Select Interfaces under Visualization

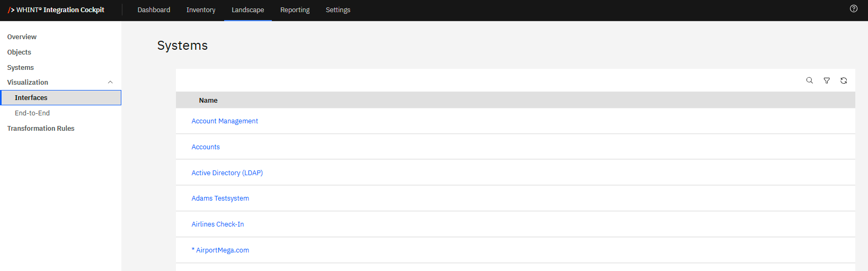click(x=31, y=98)
